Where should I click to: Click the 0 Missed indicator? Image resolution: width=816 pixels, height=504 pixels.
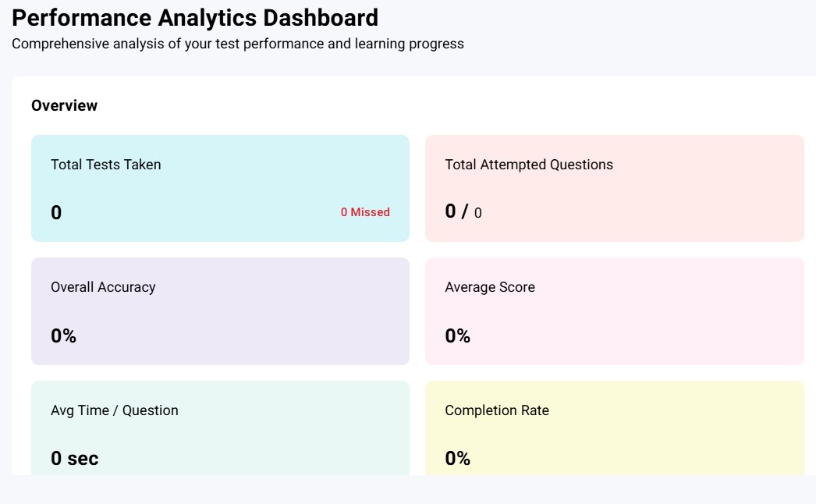tap(366, 211)
